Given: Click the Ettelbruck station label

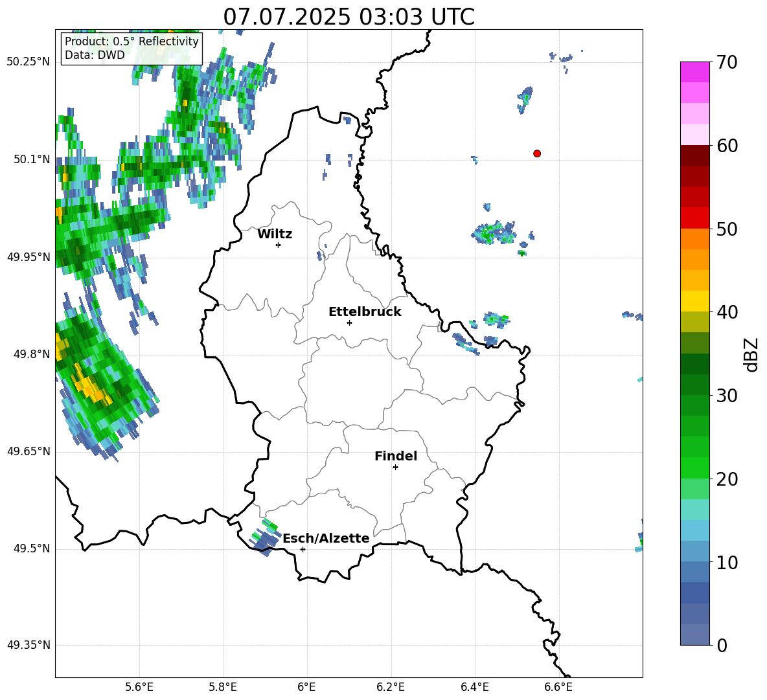Looking at the screenshot, I should pos(365,312).
